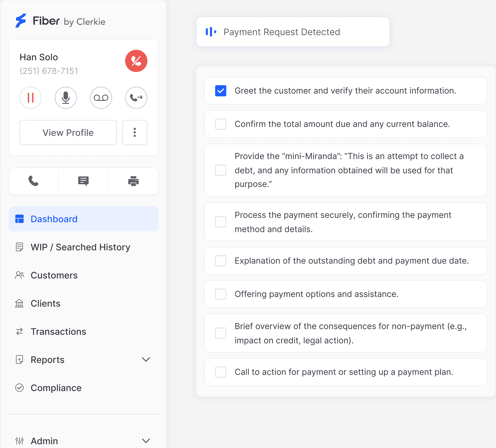This screenshot has height=448, width=496.
Task: Check 'Confirm the total amount due' box
Action: coord(220,124)
